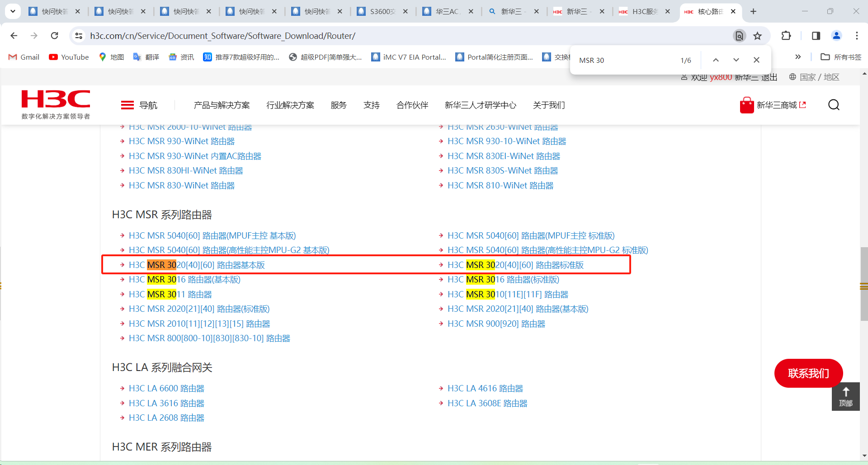868x465 pixels.
Task: Open H3C MSR 3016 路由器(基本版) link
Action: click(x=184, y=280)
